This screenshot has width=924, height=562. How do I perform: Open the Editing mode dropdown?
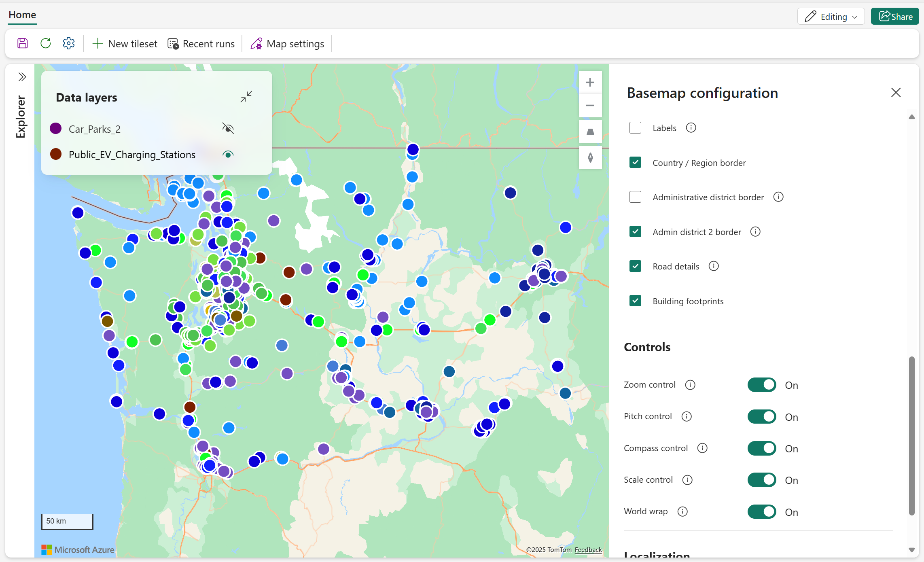(831, 17)
